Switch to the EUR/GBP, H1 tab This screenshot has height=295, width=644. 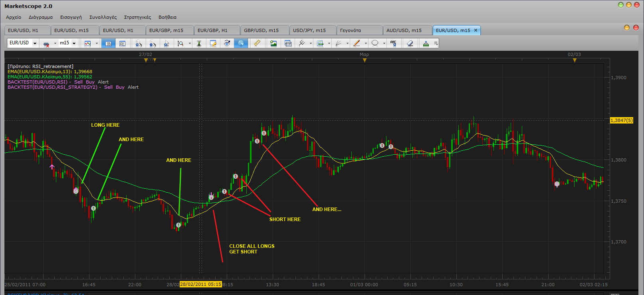click(217, 30)
